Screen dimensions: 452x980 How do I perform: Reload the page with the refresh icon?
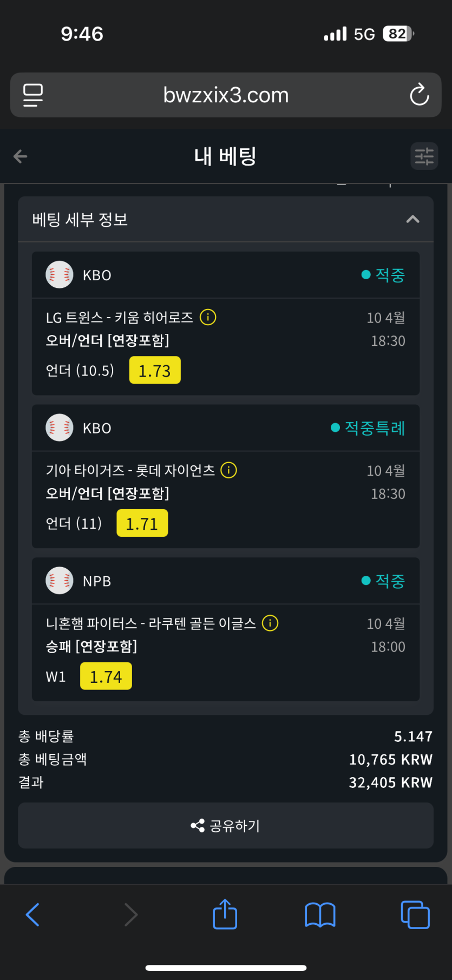coord(419,95)
